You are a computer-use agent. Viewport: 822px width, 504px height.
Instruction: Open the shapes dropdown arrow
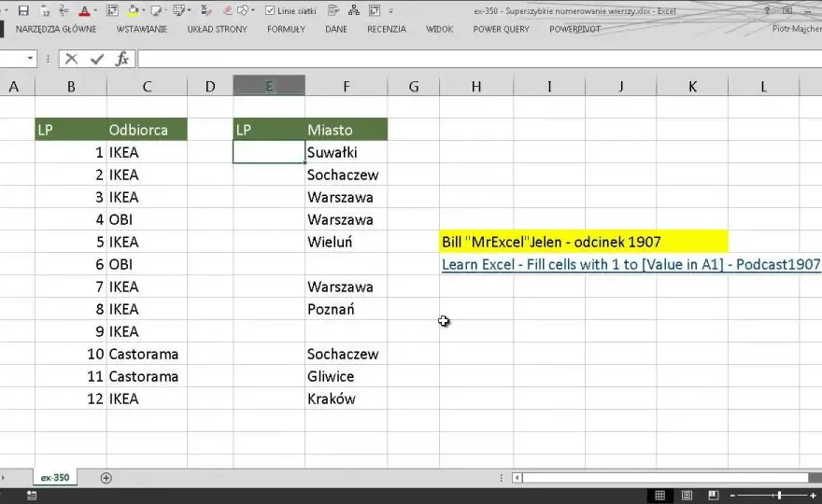[253, 10]
